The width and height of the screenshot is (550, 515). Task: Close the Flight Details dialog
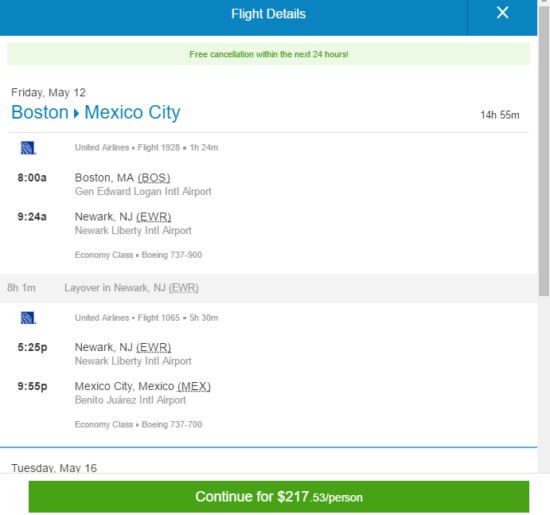tap(502, 13)
